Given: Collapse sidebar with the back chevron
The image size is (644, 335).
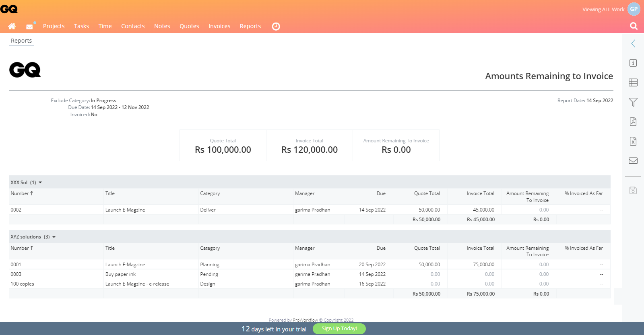Looking at the screenshot, I should click(x=633, y=43).
